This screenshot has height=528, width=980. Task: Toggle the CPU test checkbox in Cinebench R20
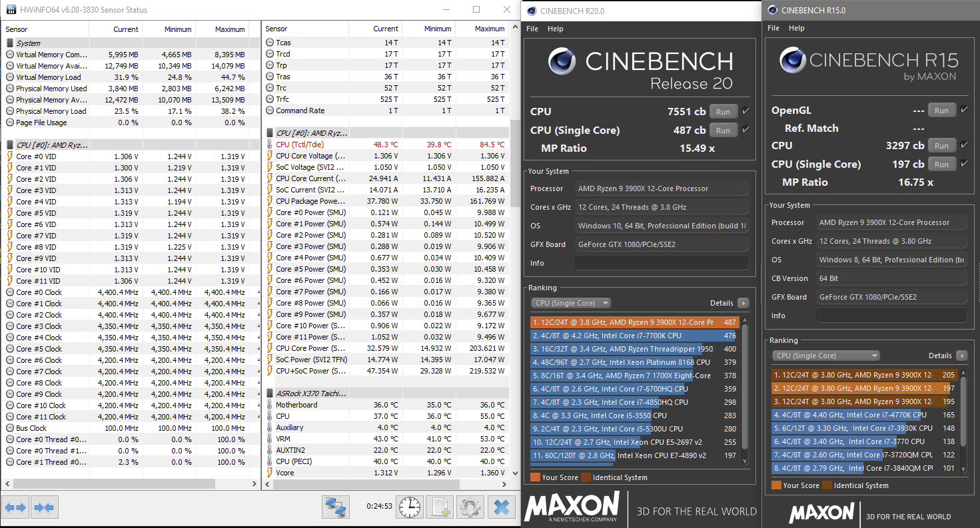(x=745, y=111)
